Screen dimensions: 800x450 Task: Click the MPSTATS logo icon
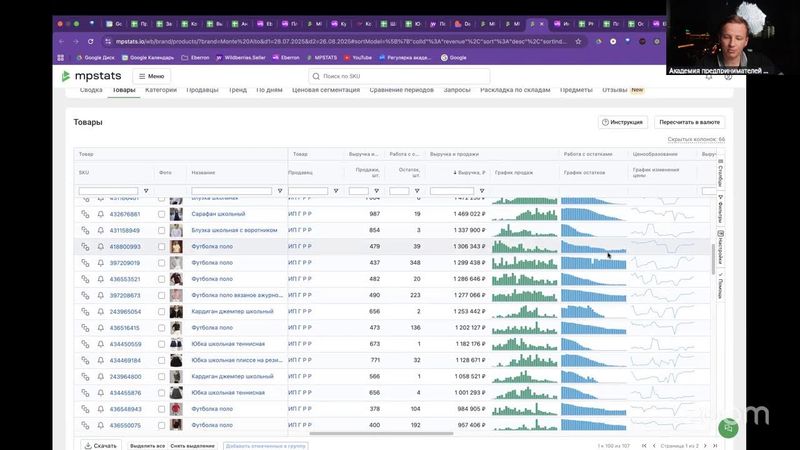tap(66, 76)
